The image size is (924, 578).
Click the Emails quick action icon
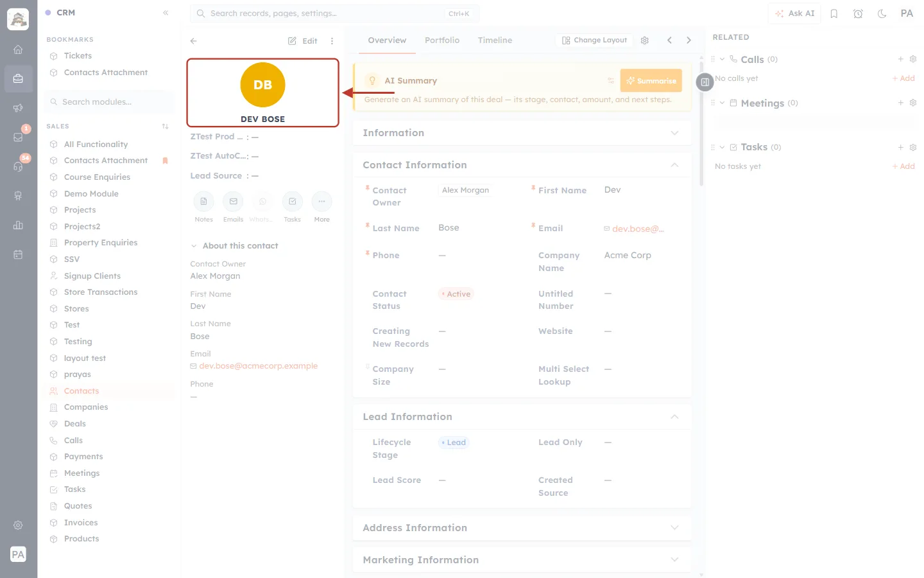[233, 202]
